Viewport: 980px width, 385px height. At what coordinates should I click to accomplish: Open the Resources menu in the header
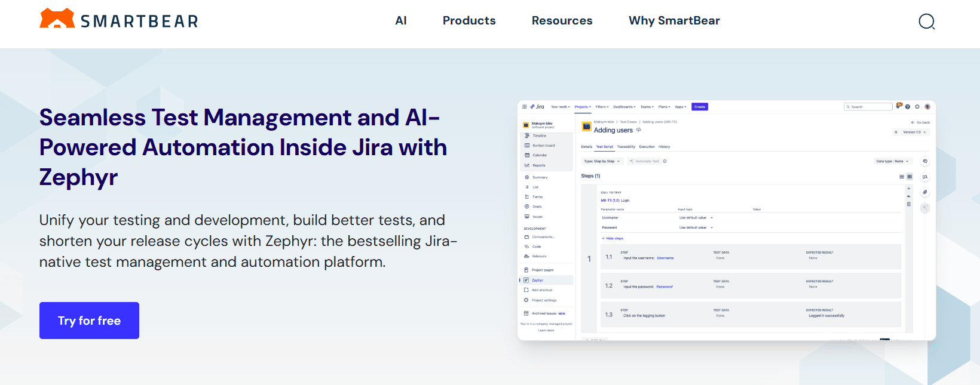(x=562, y=21)
